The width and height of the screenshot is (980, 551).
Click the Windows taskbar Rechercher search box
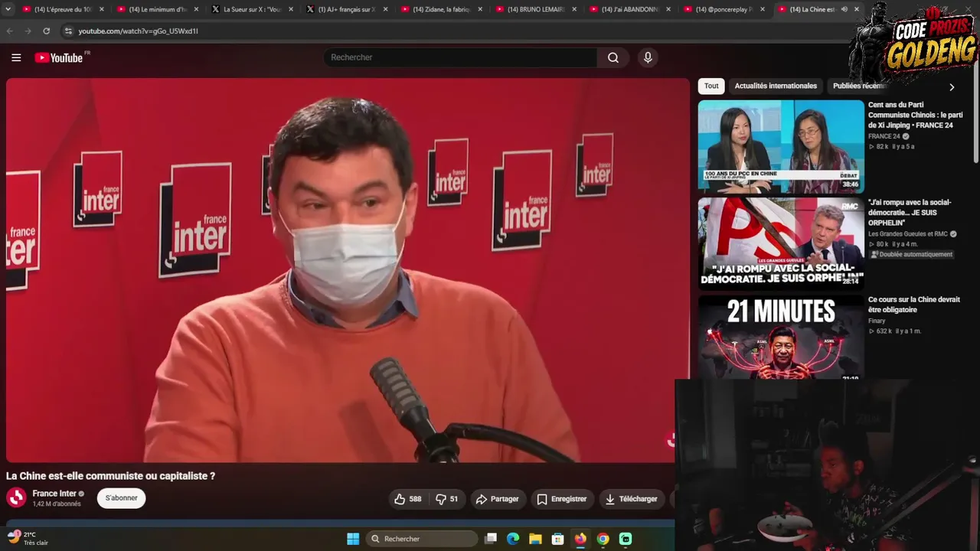click(x=423, y=539)
